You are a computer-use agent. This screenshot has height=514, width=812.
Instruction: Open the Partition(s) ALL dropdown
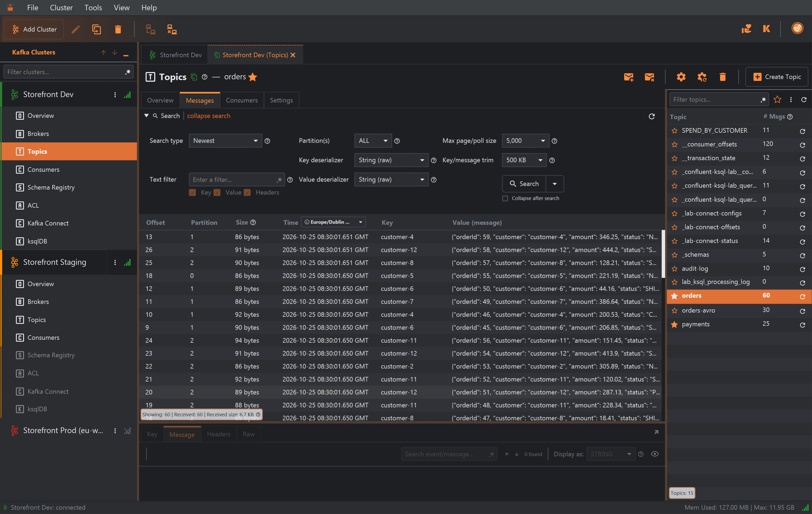tap(373, 141)
